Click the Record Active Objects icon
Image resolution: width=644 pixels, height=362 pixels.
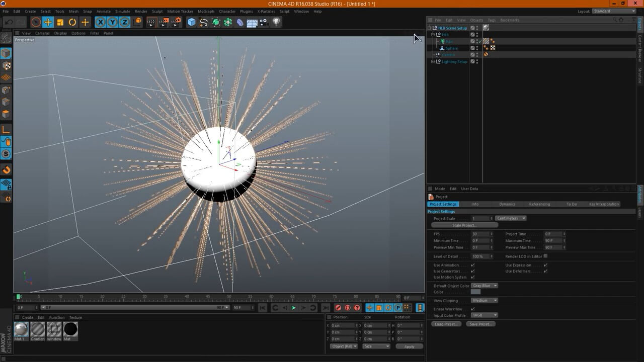point(338,308)
